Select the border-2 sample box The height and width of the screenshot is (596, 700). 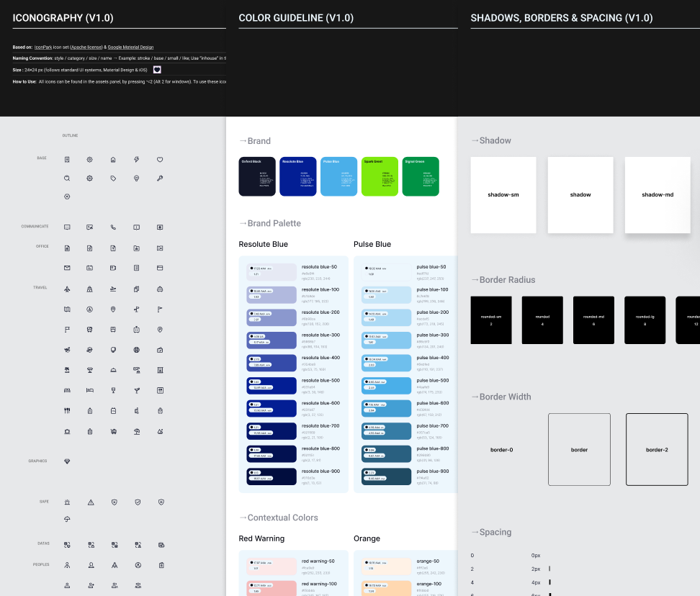point(657,450)
